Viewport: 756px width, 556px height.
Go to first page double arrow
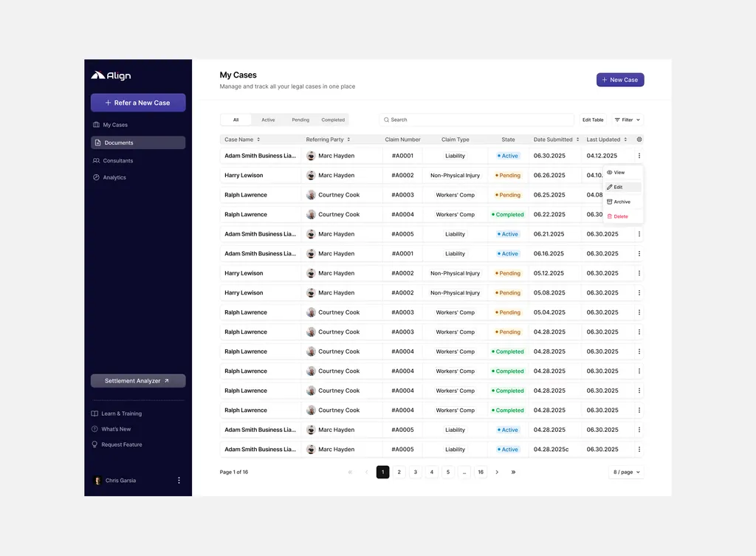tap(350, 473)
